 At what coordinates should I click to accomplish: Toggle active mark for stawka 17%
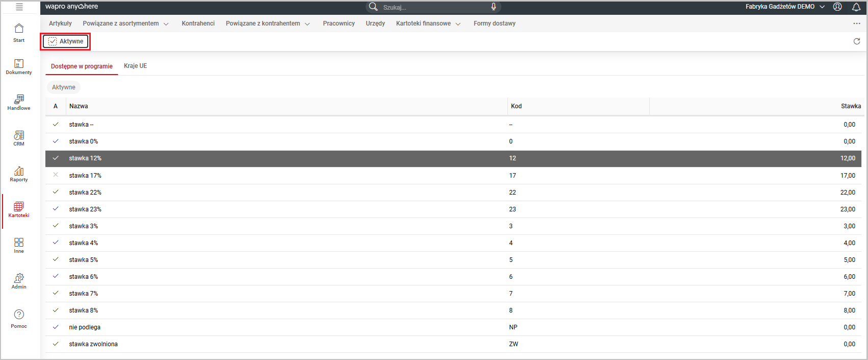56,175
